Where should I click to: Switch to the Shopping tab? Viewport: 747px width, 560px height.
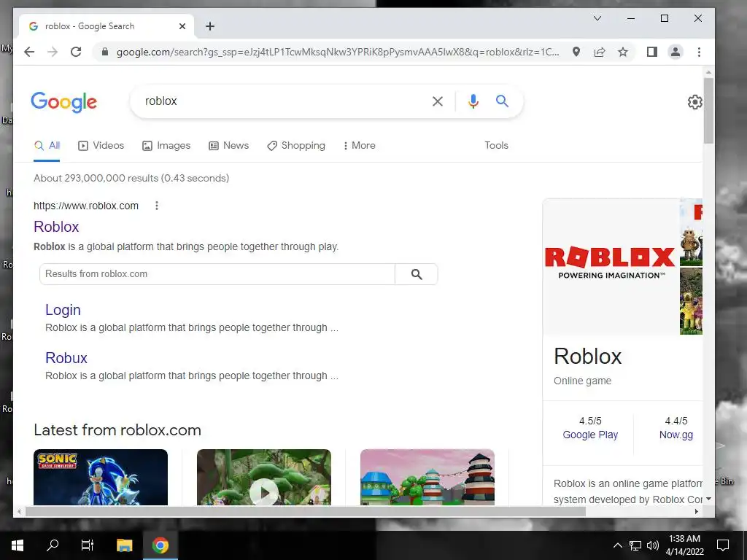(x=296, y=146)
